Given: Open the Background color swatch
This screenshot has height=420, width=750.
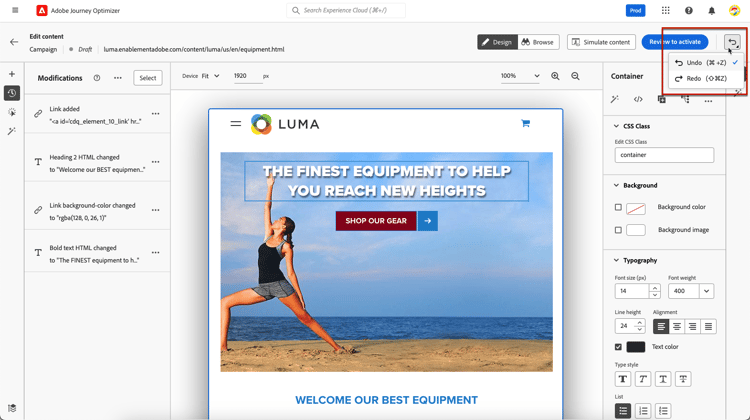Looking at the screenshot, I should [x=636, y=209].
